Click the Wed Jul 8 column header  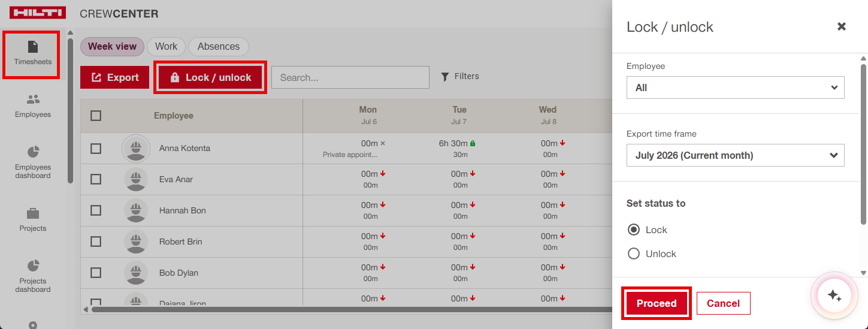[548, 115]
